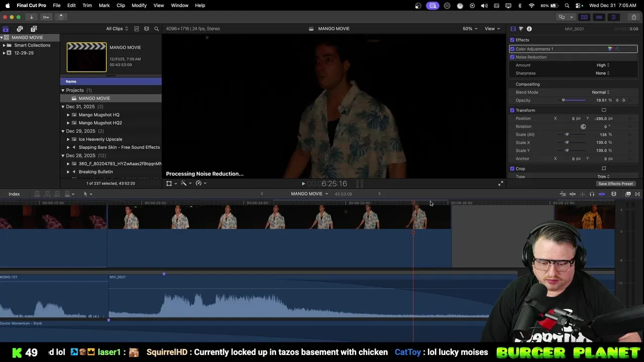Screen dimensions: 644x362
Task: Adjust the Scale X slider
Action: click(571, 142)
